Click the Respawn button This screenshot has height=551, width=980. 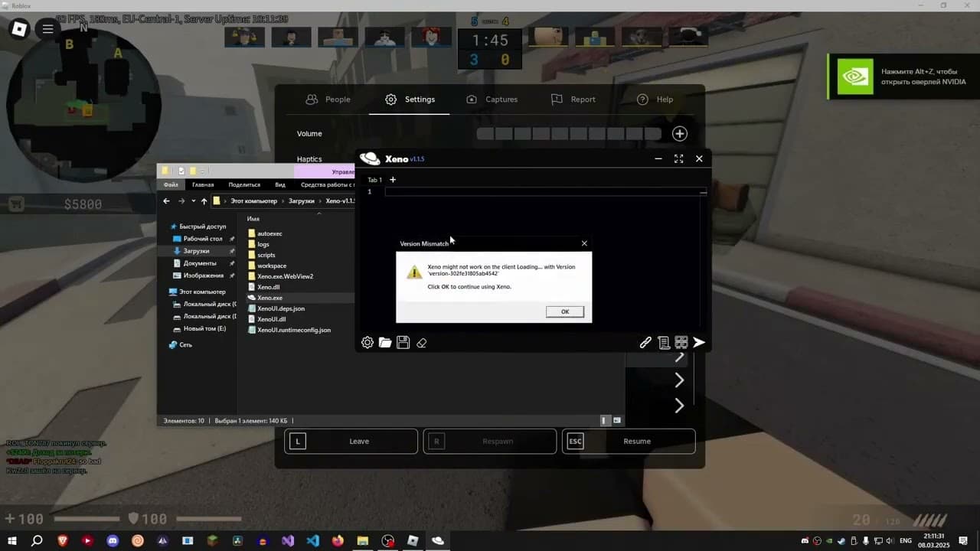point(490,442)
